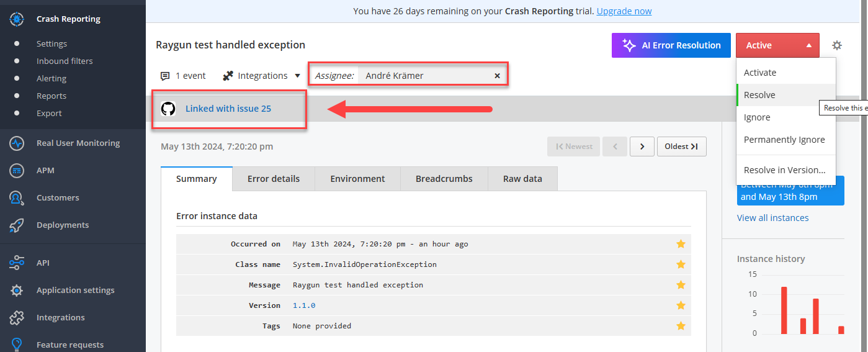Viewport: 868px width, 352px height.
Task: Click the AI Error Resolution button
Action: 671,45
